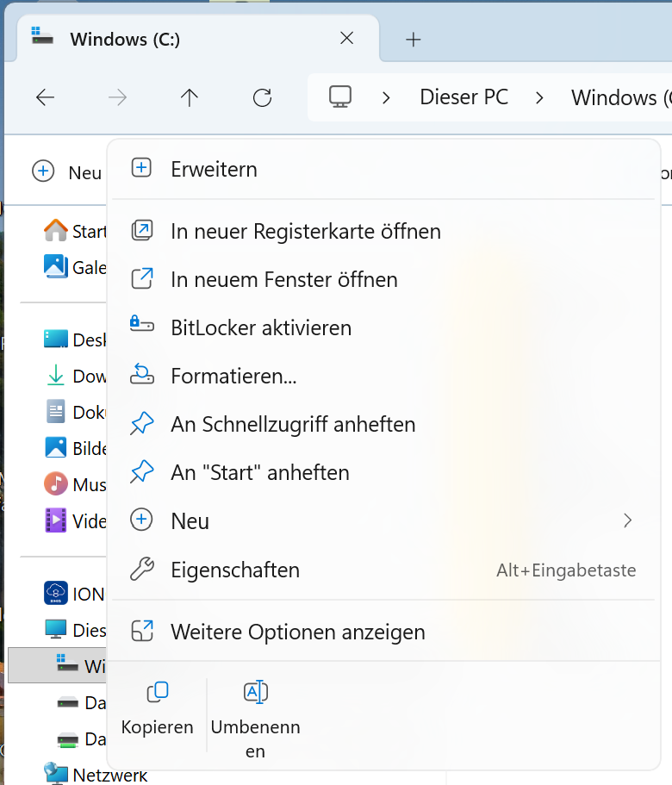Click the Kopieren button
The image size is (672, 785).
pos(157,710)
